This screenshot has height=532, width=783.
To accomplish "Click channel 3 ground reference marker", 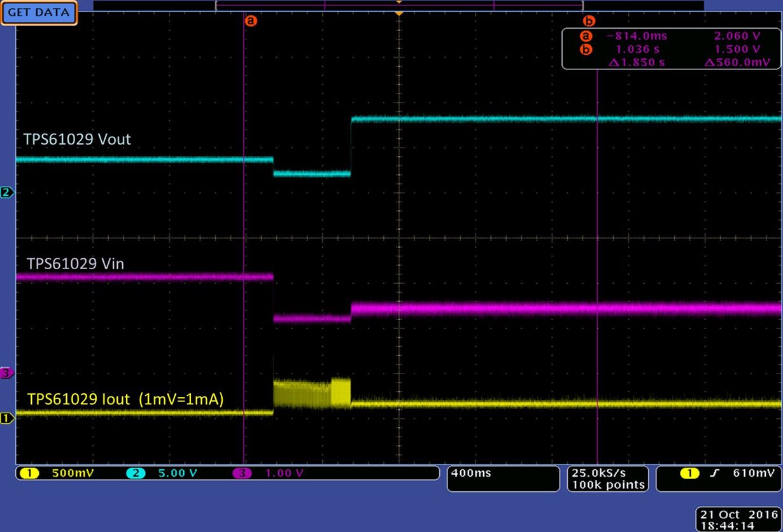I will pos(7,373).
